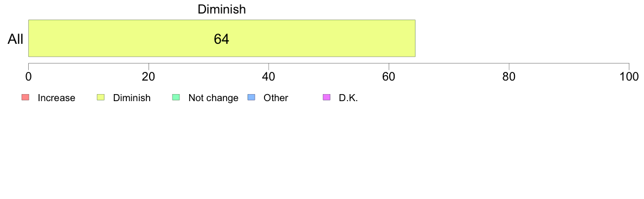
Task: Click the Diminish title above the bar
Action: click(x=222, y=9)
